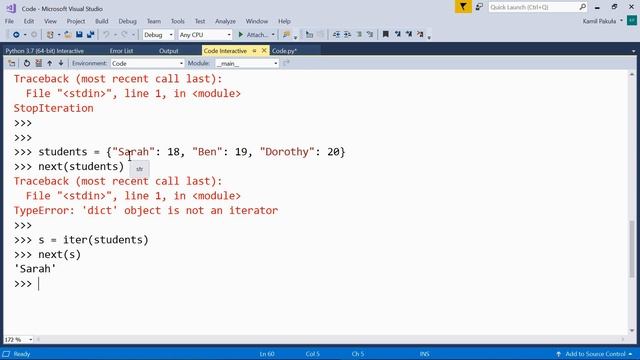Screen dimensions: 640x360
Task: Click the Quick Launch search magnifier
Action: click(x=582, y=7)
